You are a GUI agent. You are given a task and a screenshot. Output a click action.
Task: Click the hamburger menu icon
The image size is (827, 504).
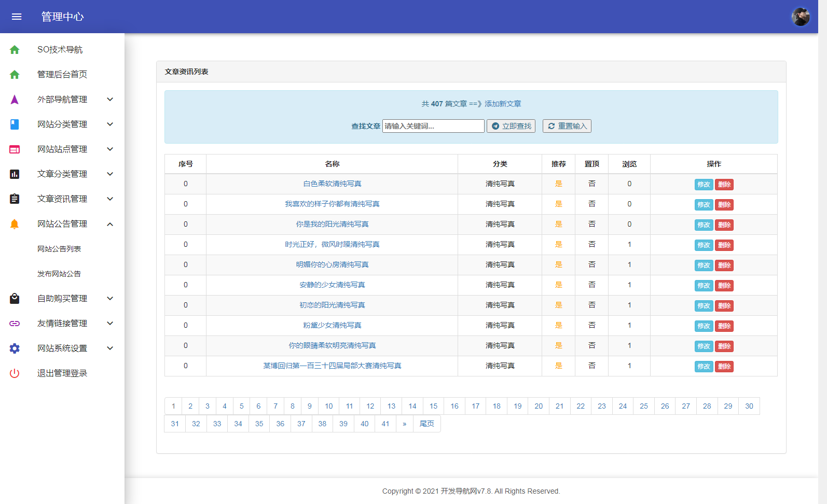pyautogui.click(x=17, y=17)
